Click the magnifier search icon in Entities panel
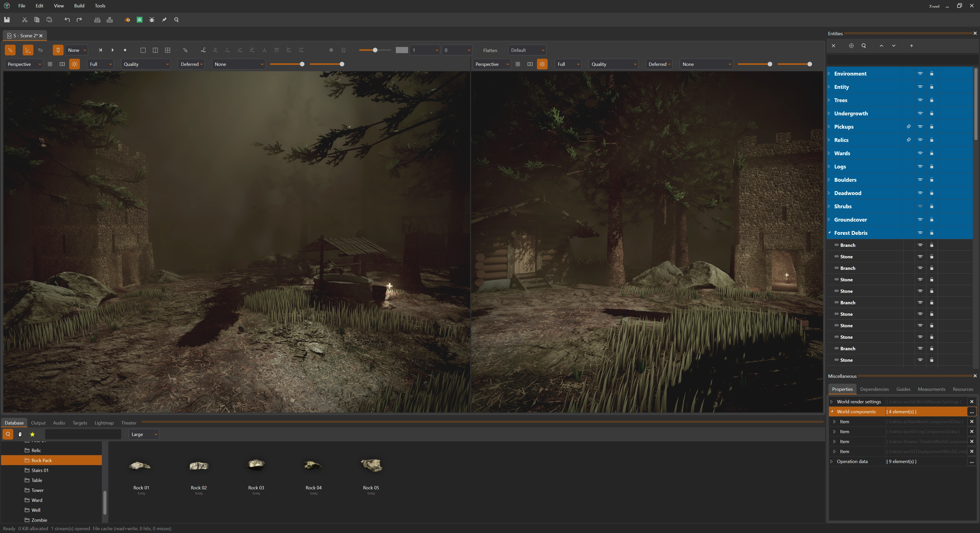Screen dimensions: 980x533 (864, 46)
